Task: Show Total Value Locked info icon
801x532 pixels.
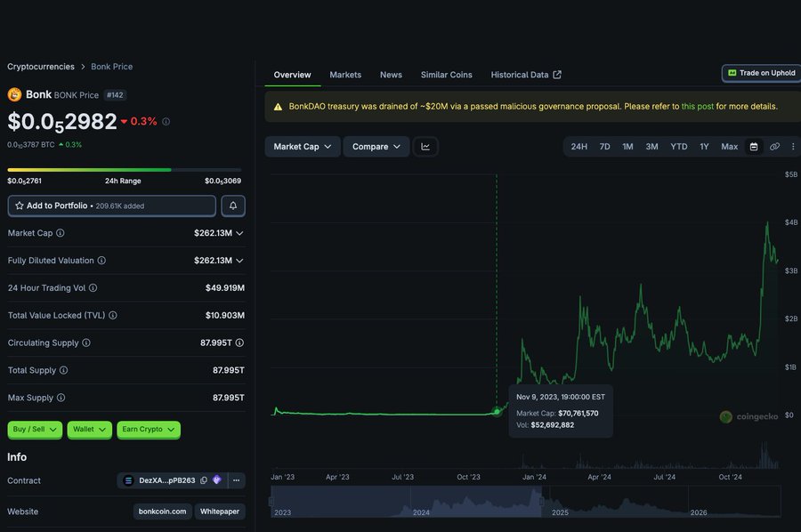Action: 113,316
